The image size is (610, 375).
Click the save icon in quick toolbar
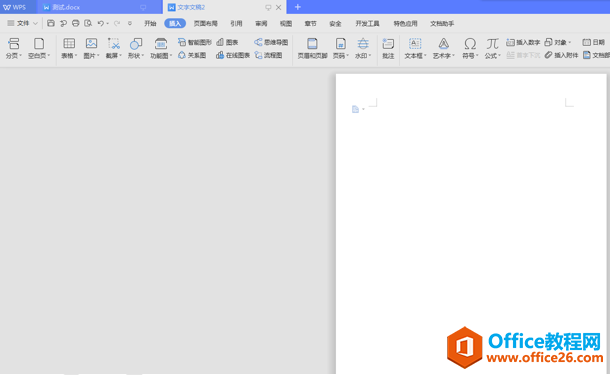click(x=51, y=23)
